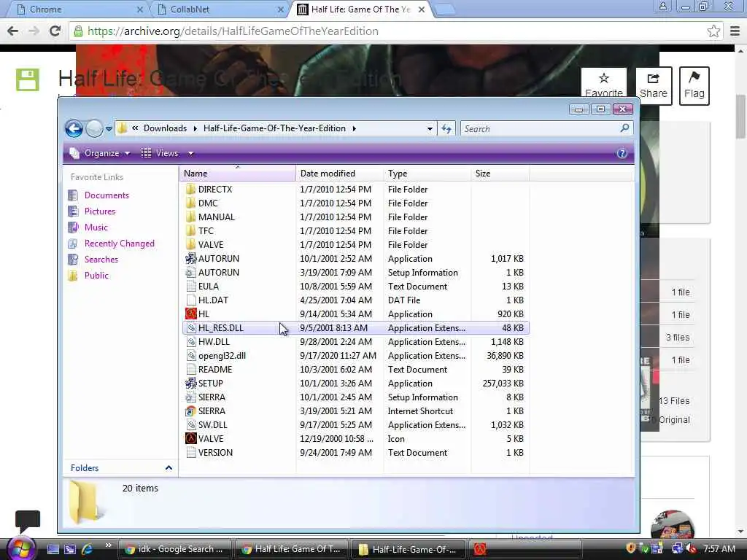Expand the Folders pane chevron

pos(169,468)
